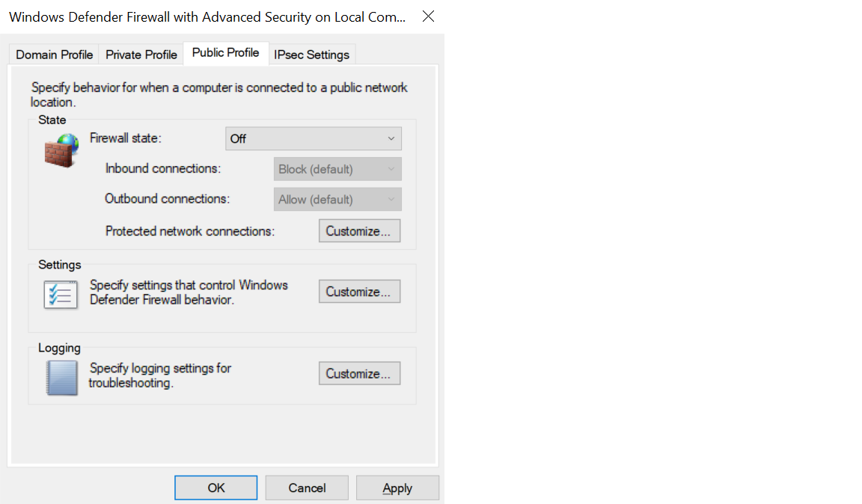Screen dimensions: 862x504
Task: Click the dialog title bar text
Action: point(207,17)
